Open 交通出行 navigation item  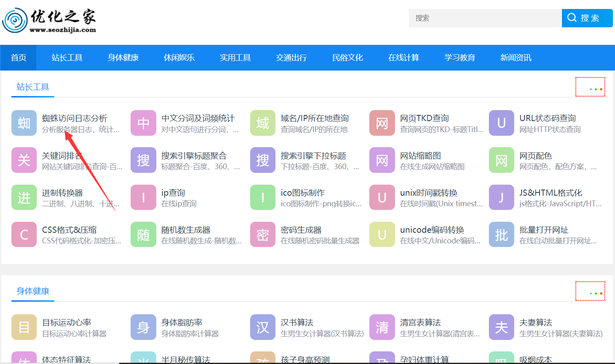tap(291, 57)
